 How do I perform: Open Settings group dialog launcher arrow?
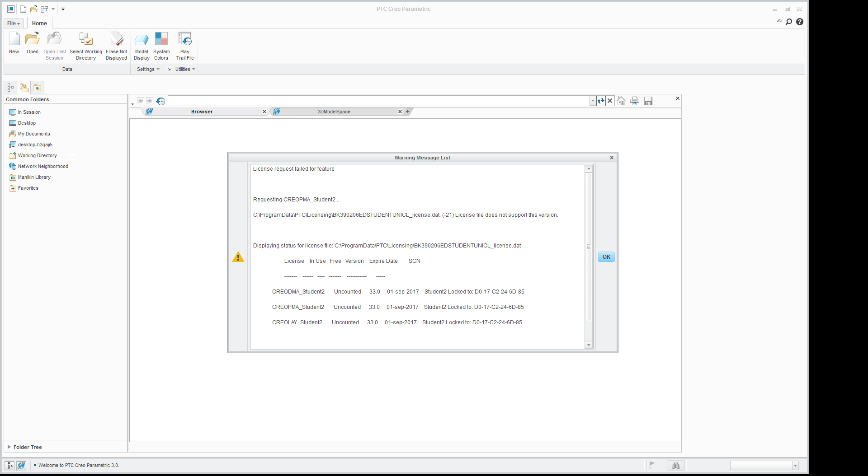[x=169, y=69]
